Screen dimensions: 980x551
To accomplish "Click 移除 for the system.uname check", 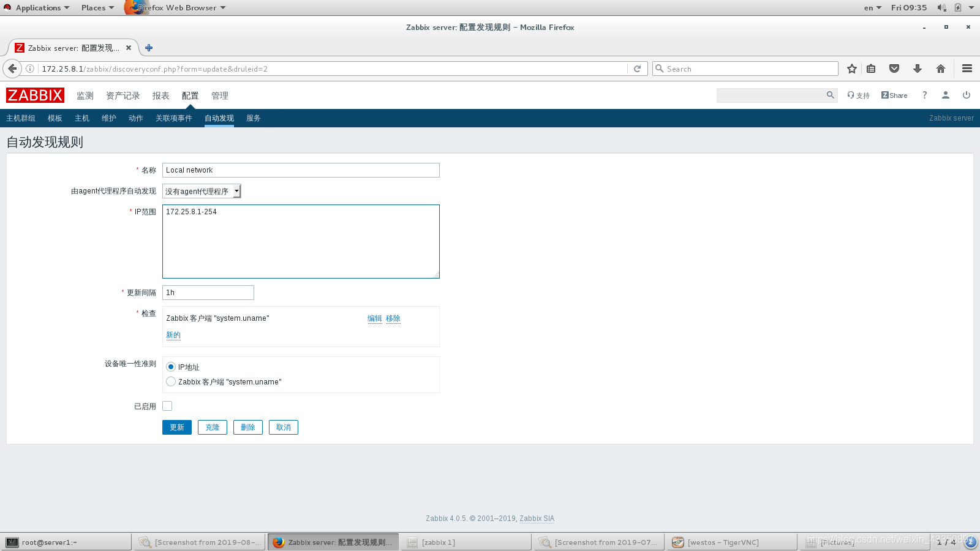I will 393,318.
